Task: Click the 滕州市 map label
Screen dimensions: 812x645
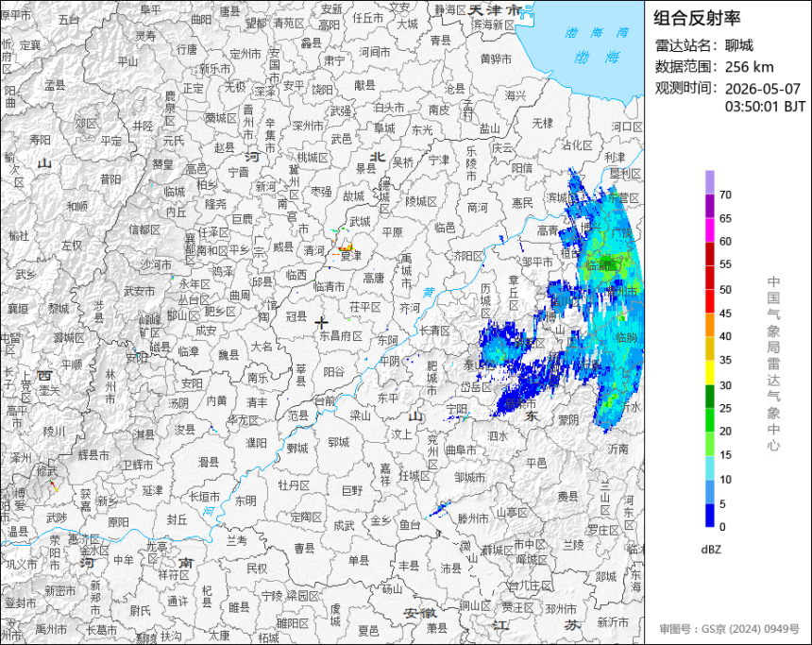Action: coord(473,518)
